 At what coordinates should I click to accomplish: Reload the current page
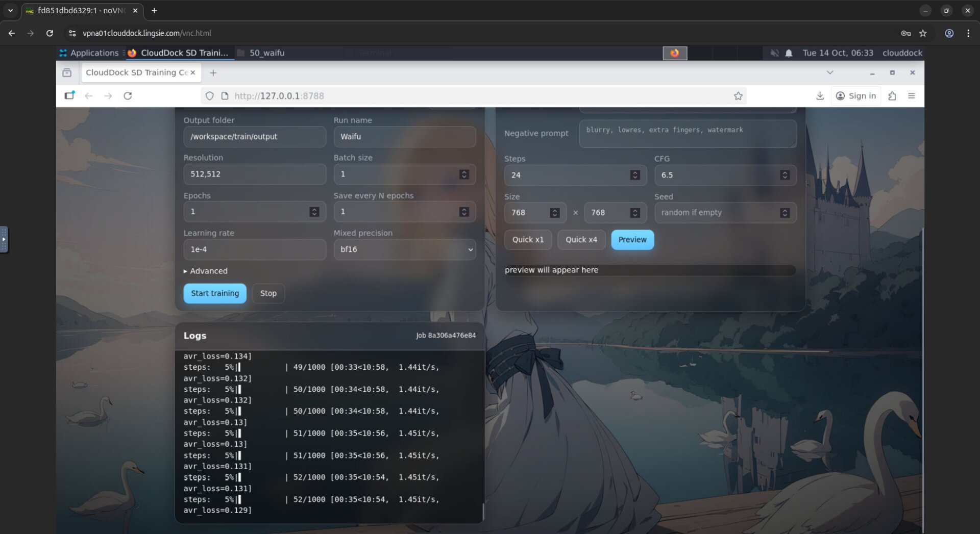pos(127,95)
